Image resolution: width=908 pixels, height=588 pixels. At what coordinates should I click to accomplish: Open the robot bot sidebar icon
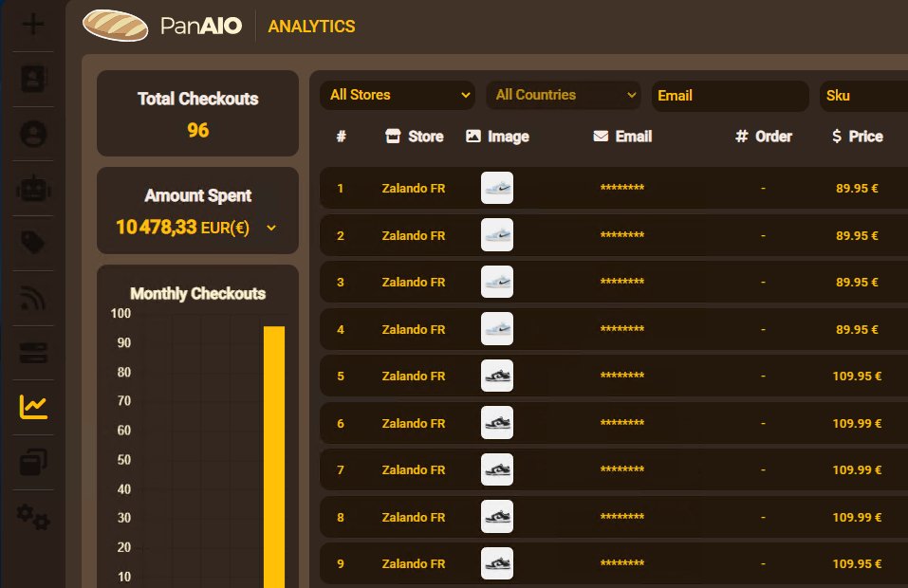tap(33, 189)
